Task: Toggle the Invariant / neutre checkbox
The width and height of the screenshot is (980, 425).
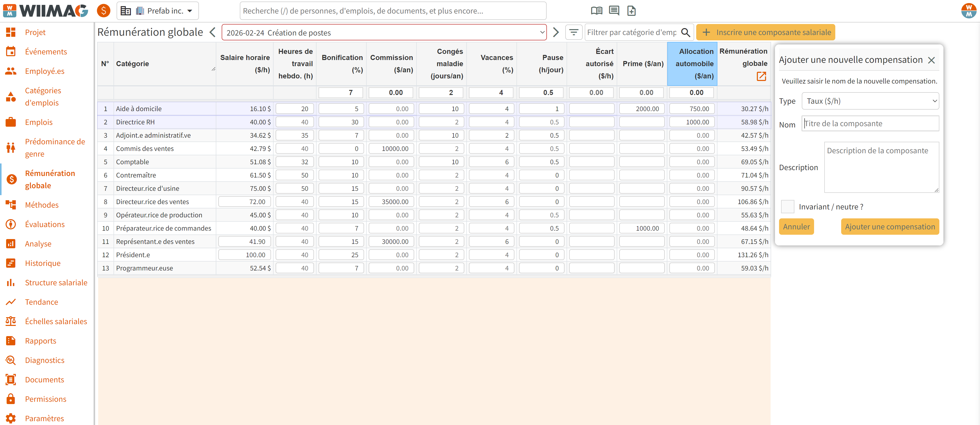Action: click(x=787, y=206)
